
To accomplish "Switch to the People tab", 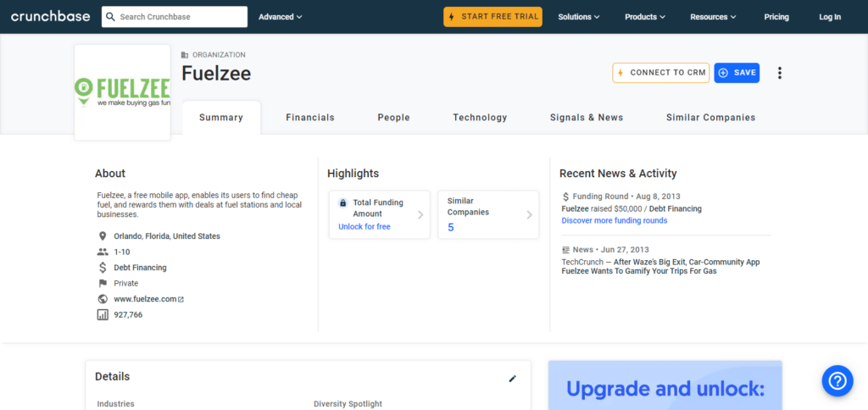I will pos(393,117).
